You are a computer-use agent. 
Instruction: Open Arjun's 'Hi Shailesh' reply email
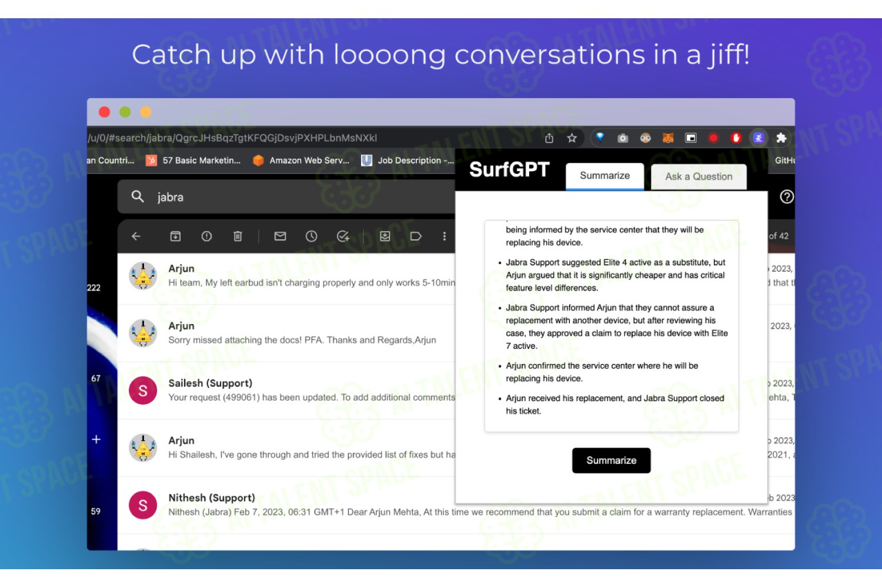point(286,447)
